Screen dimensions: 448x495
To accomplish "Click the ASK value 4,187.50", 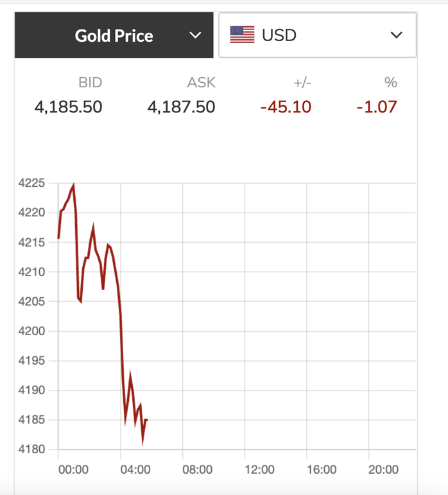I will 181,107.
